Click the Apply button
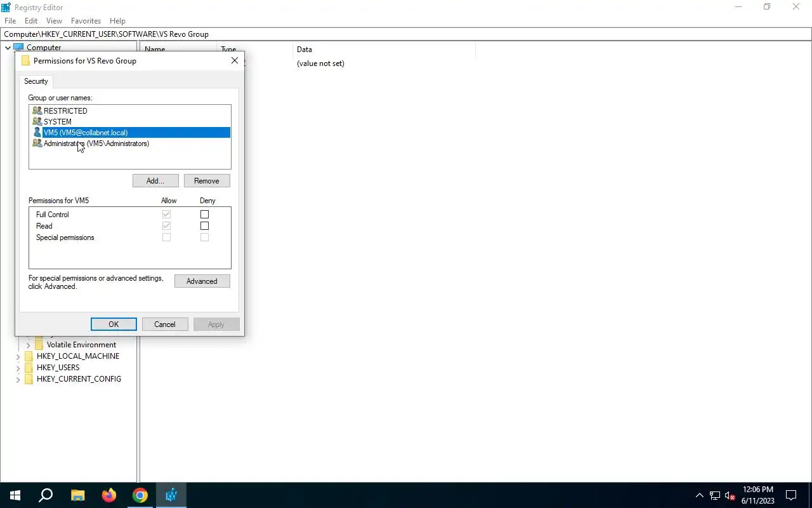812x508 pixels. 216,324
